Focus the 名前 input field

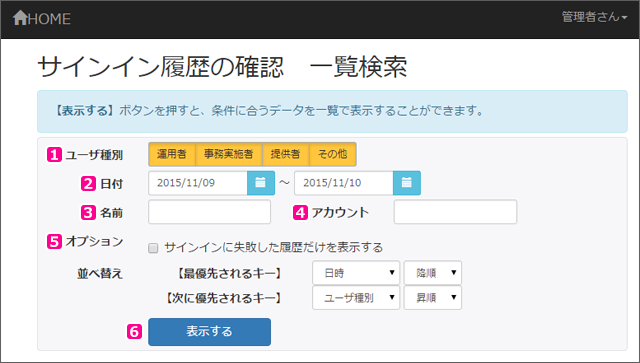[x=209, y=212]
